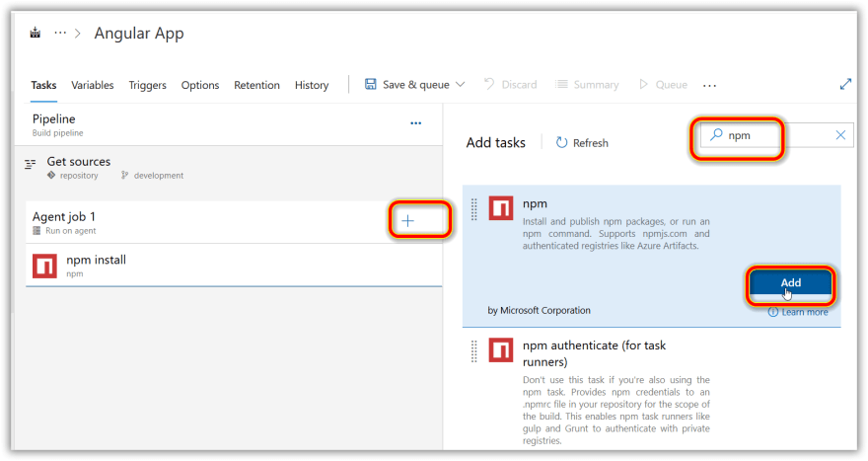
Task: Click the Discard undo icon
Action: pyautogui.click(x=489, y=84)
